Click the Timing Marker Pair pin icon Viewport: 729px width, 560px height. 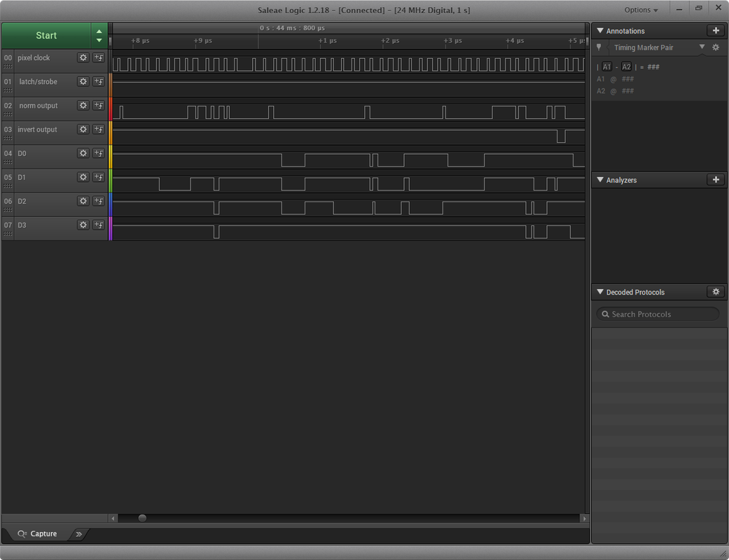point(599,48)
